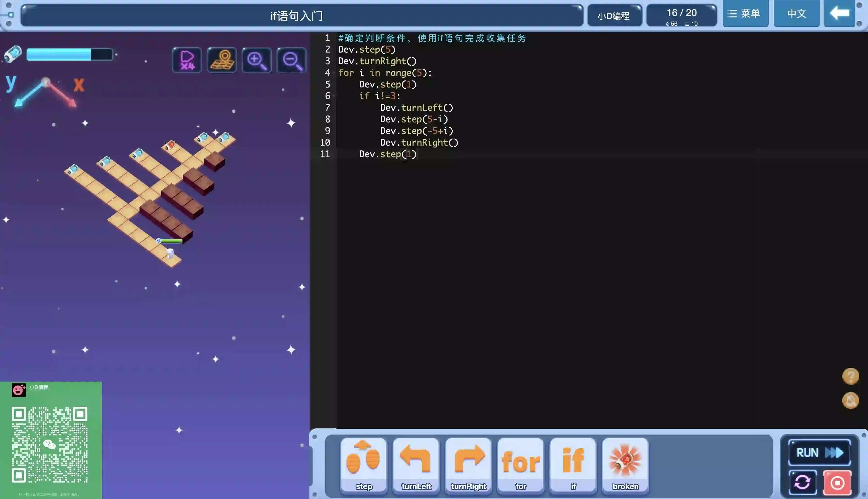Insert the turnLeft command block
This screenshot has height=499, width=868.
[416, 464]
